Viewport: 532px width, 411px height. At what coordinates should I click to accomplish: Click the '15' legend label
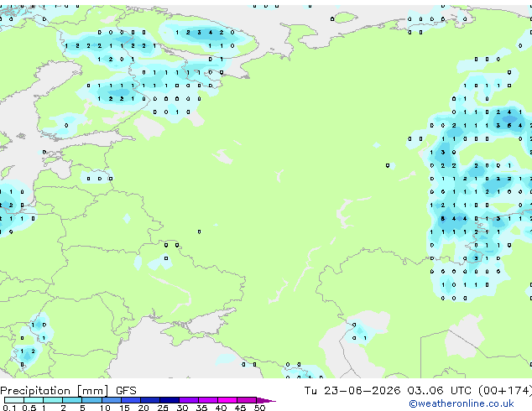point(124,408)
